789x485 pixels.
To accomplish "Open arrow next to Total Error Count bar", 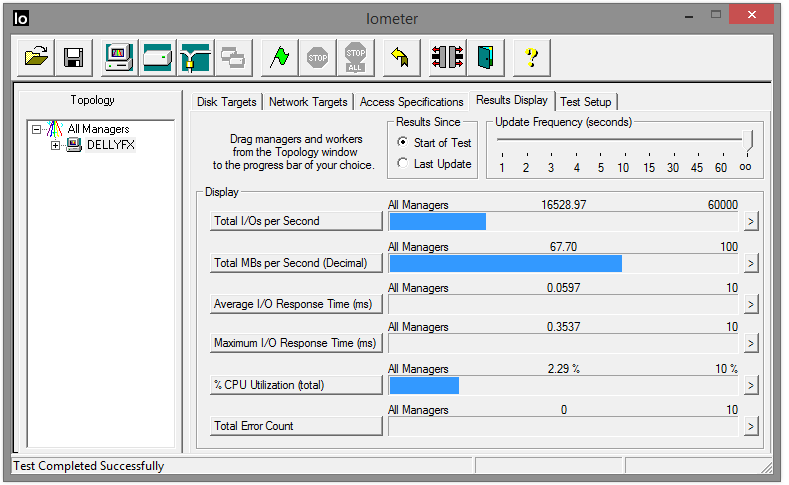I will 751,427.
